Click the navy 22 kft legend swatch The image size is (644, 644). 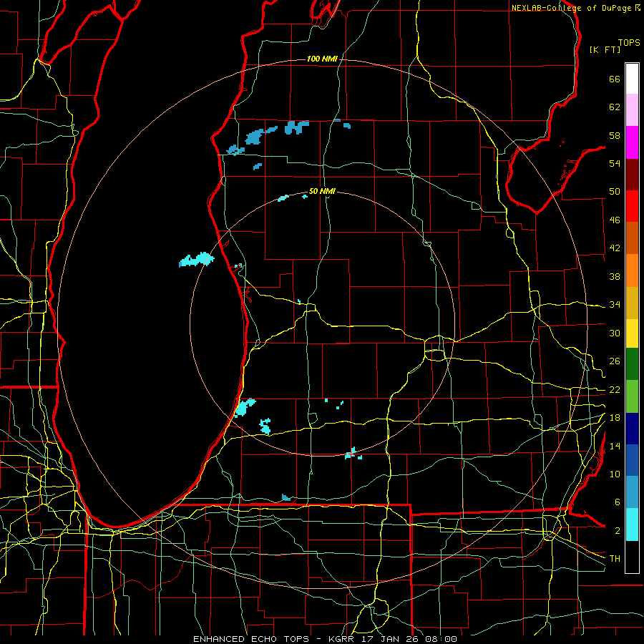click(x=632, y=429)
